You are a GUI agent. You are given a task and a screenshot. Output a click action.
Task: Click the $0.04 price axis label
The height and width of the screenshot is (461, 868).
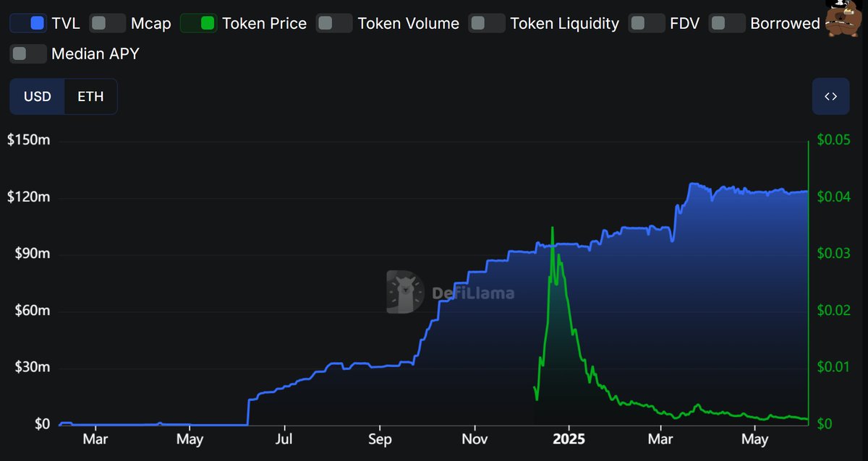pos(833,197)
